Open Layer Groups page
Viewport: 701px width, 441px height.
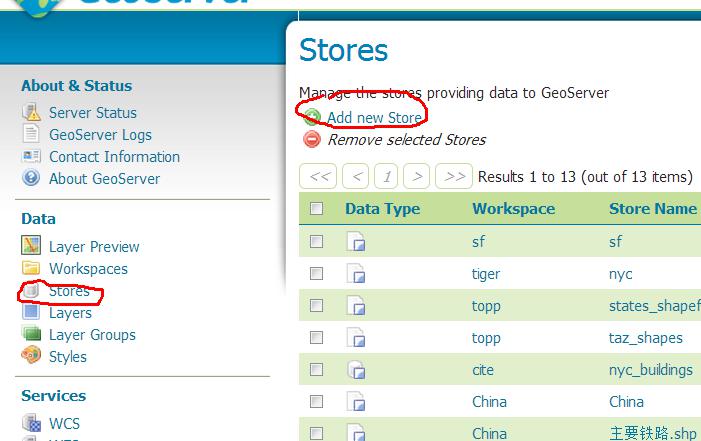tap(93, 335)
